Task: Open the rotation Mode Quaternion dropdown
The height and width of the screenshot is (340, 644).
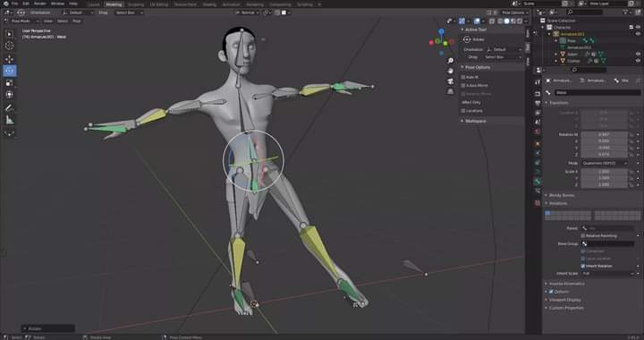Action: click(x=605, y=163)
